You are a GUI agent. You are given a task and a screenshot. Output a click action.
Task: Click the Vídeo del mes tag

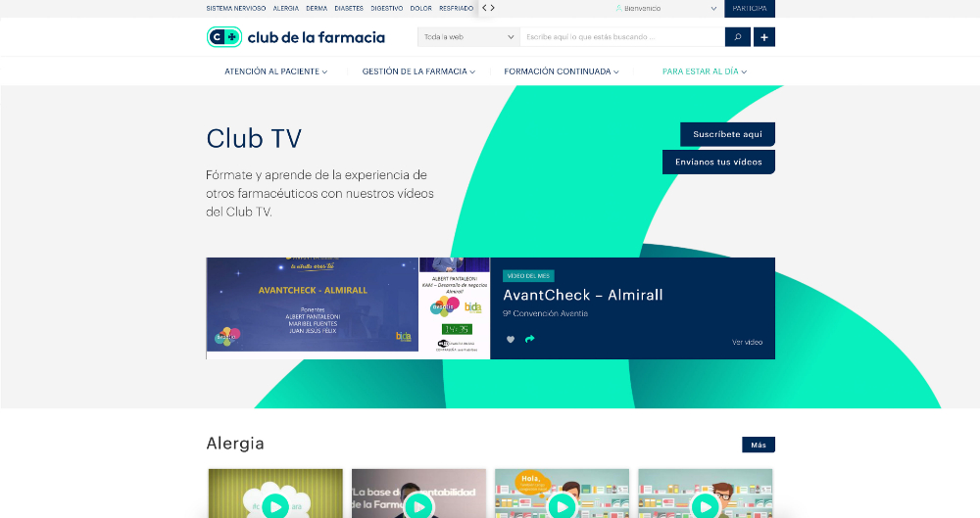click(x=528, y=275)
